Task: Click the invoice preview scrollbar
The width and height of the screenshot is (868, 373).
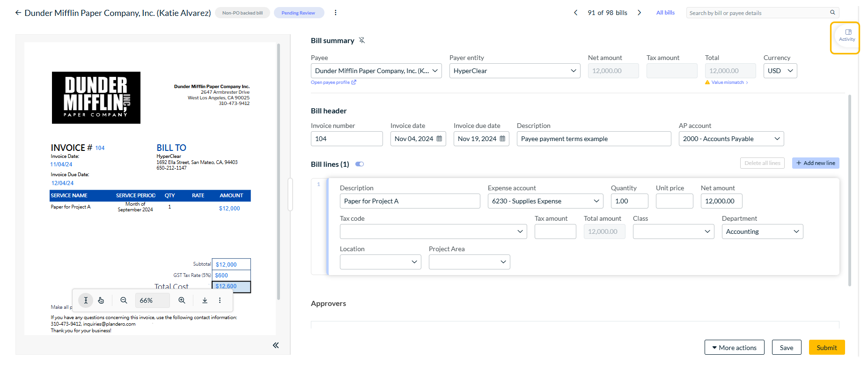Action: 279,172
